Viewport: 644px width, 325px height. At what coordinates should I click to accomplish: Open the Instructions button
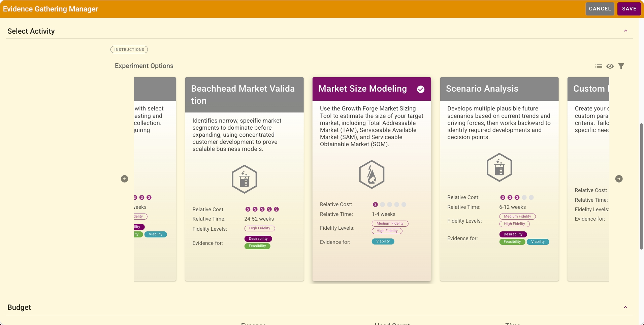pyautogui.click(x=129, y=50)
